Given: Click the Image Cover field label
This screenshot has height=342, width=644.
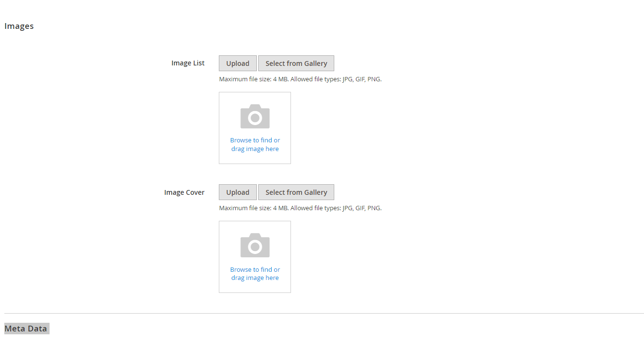Looking at the screenshot, I should [x=184, y=192].
